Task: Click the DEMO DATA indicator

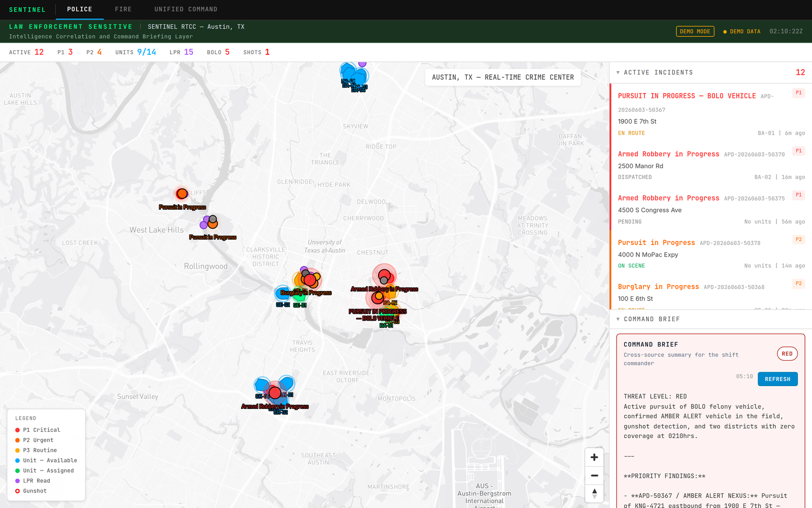Action: click(741, 31)
